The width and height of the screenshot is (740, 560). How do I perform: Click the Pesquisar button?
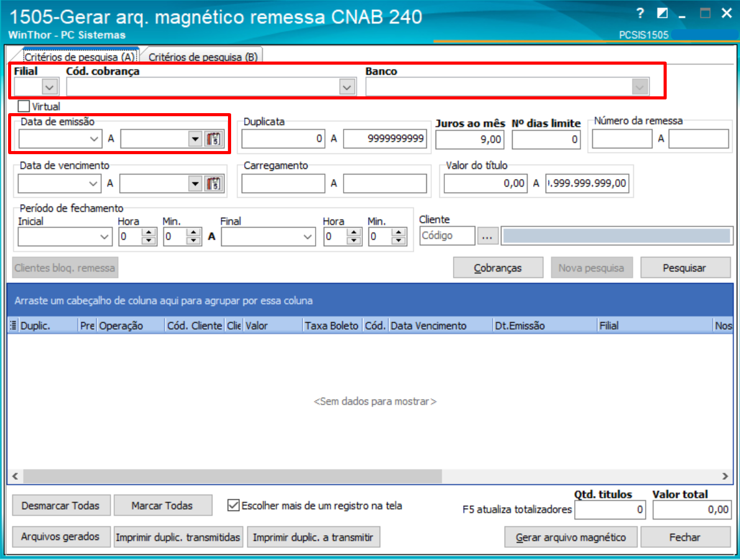click(x=685, y=268)
